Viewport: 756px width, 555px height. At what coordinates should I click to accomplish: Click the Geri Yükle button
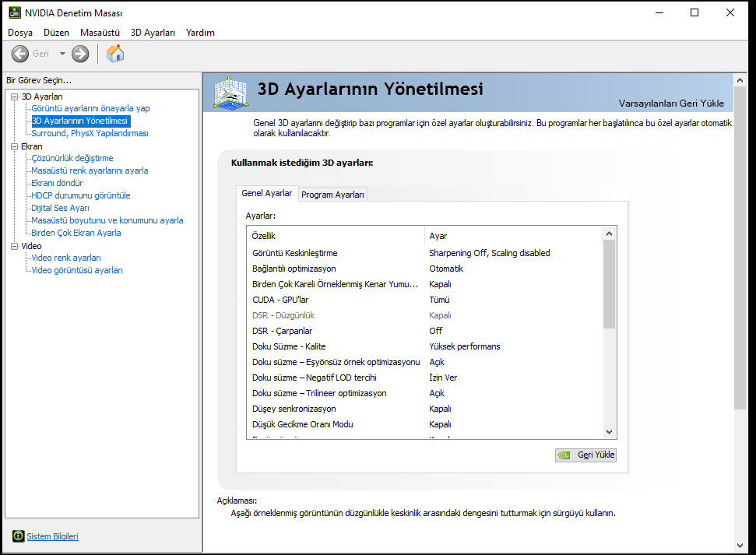click(585, 455)
